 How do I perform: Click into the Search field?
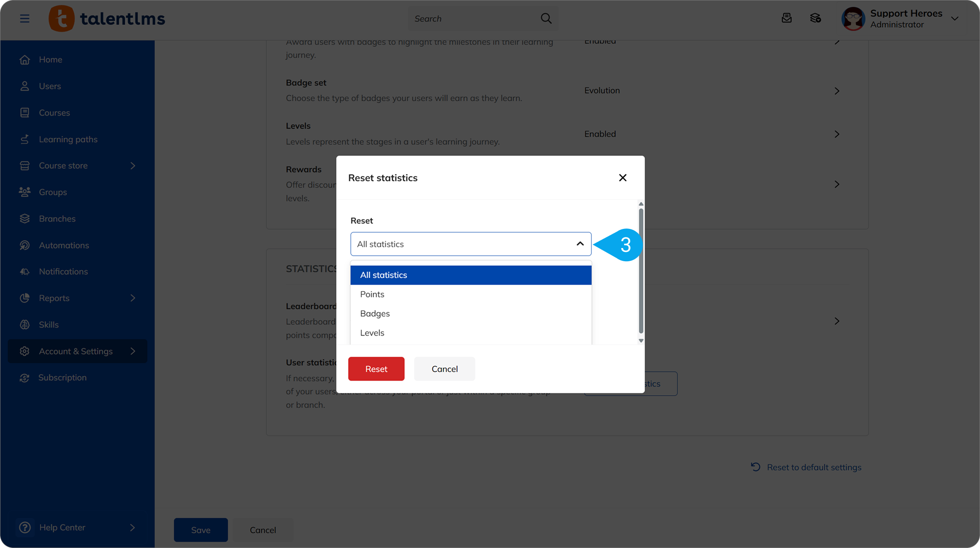pos(473,18)
